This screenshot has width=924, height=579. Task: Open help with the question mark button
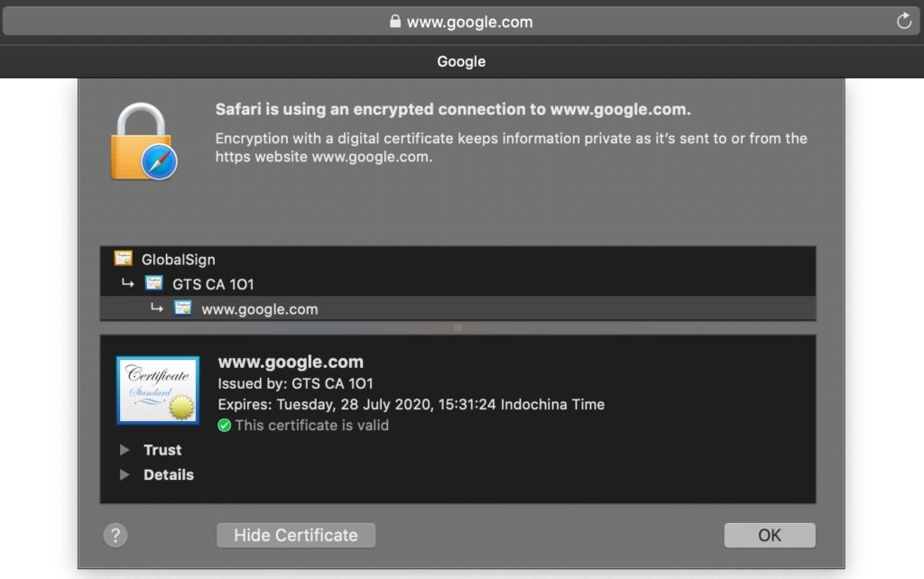tap(115, 536)
